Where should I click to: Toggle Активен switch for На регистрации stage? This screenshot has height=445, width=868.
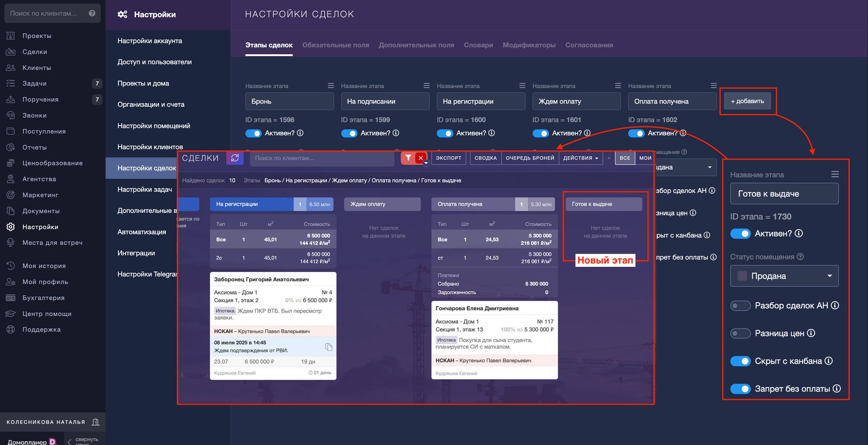tap(445, 133)
